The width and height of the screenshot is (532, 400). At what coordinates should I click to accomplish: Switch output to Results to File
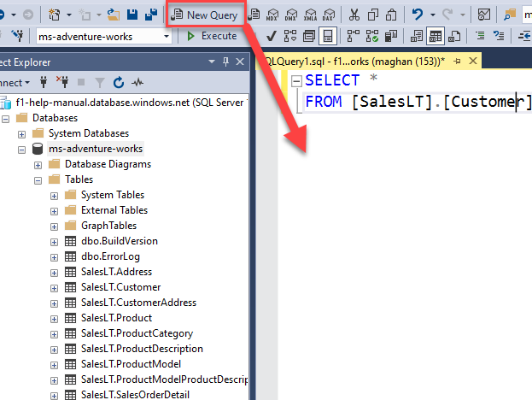click(454, 36)
